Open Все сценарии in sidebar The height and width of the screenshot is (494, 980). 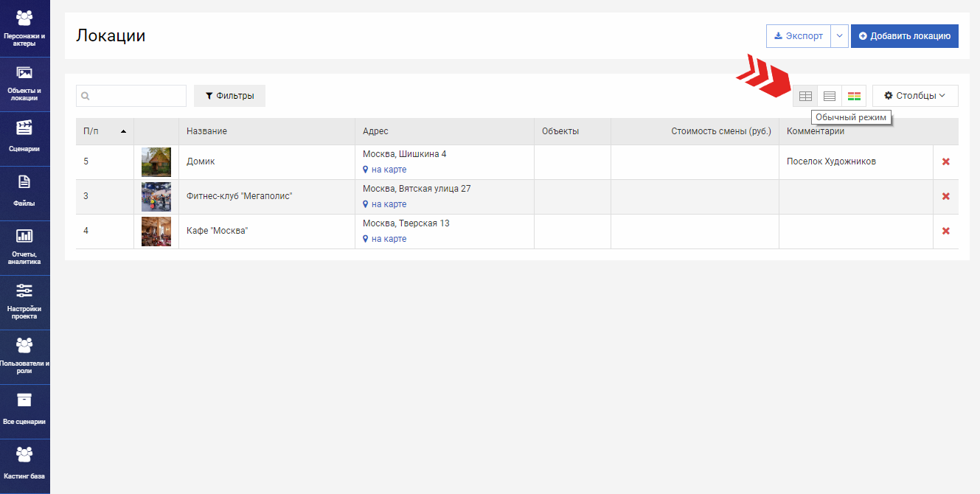pyautogui.click(x=24, y=411)
